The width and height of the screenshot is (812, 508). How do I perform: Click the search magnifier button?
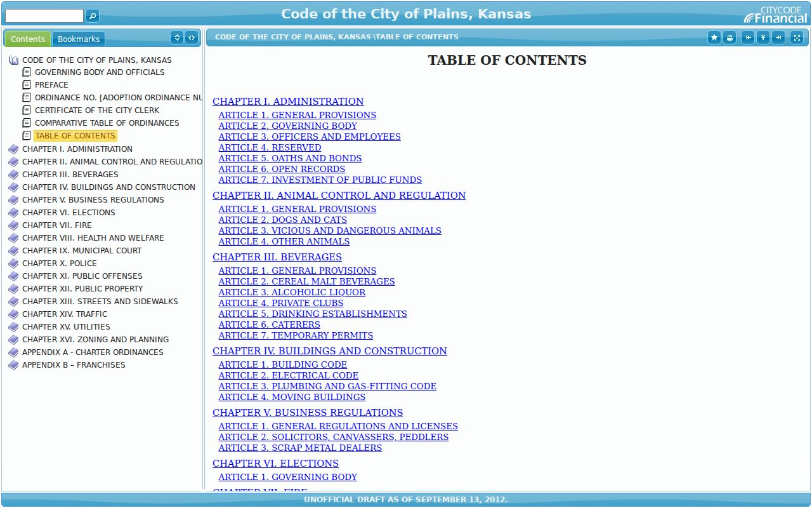pos(93,16)
